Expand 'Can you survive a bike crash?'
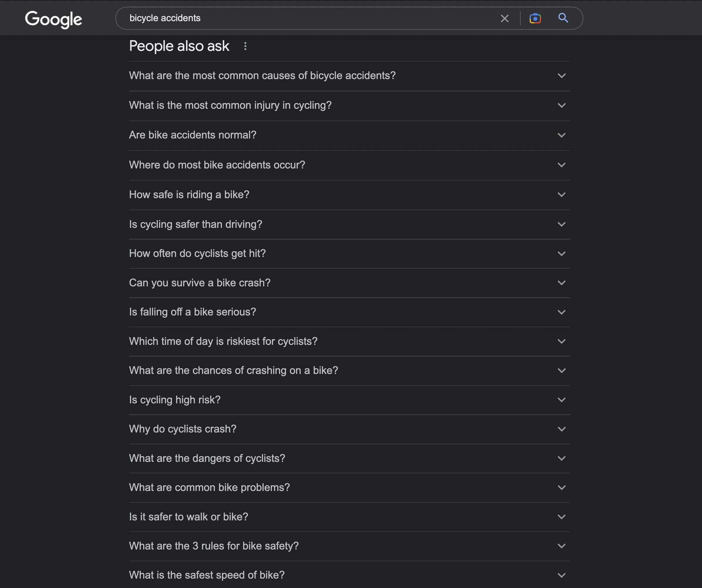This screenshot has width=702, height=588. coord(349,283)
